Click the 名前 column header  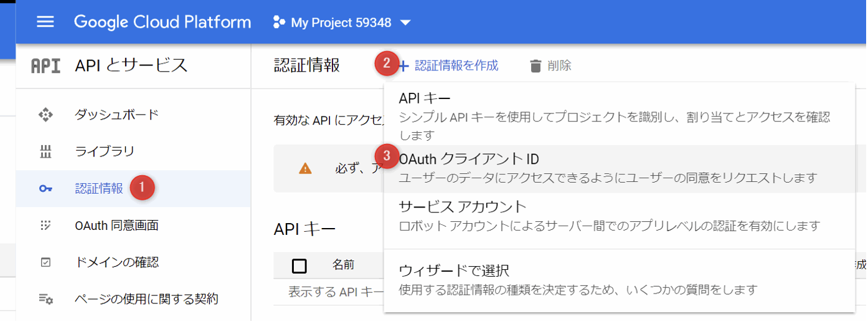(343, 265)
